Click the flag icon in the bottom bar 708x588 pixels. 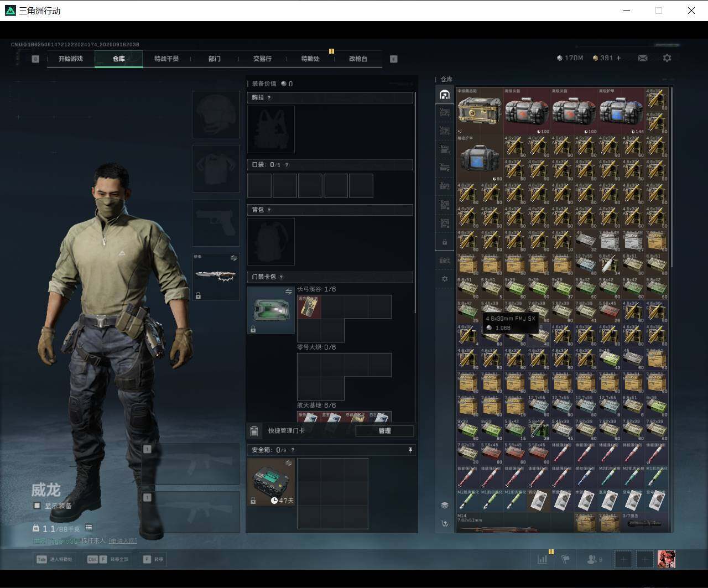pyautogui.click(x=565, y=559)
